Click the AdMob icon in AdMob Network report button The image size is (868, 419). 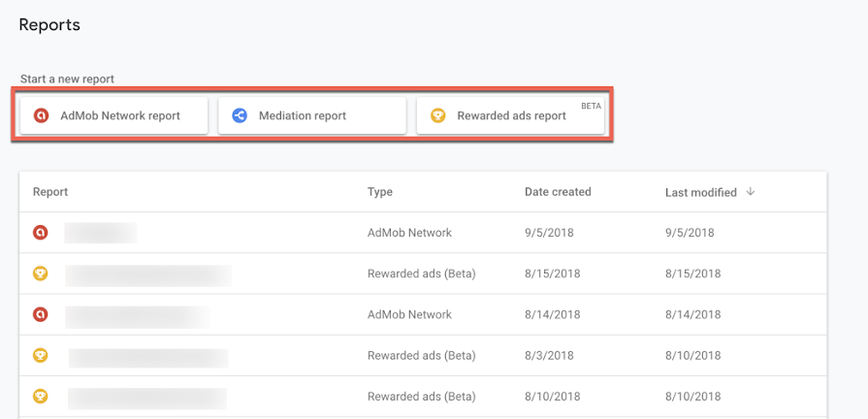point(41,115)
